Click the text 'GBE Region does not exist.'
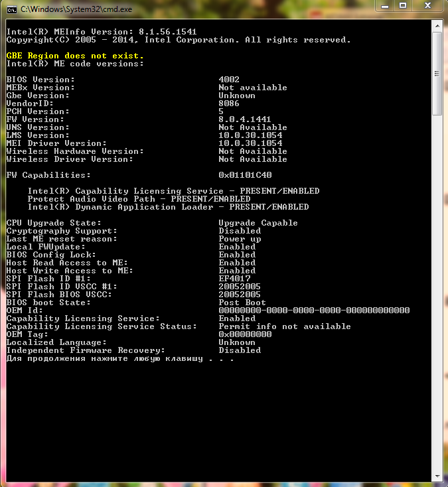Viewport: 448px width, 487px height. [75, 56]
